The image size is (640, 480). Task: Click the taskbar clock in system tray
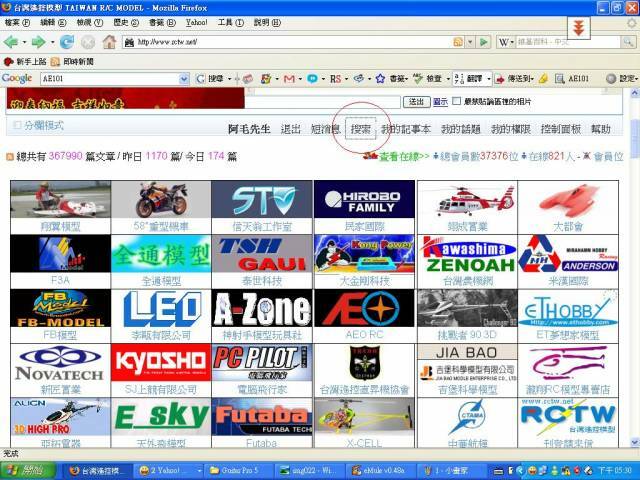pyautogui.click(x=614, y=471)
